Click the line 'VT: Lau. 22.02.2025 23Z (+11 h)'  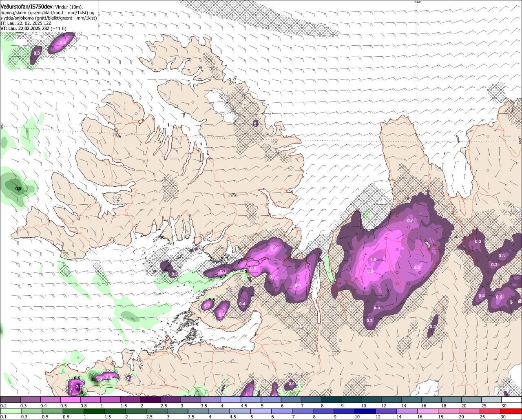33,29
